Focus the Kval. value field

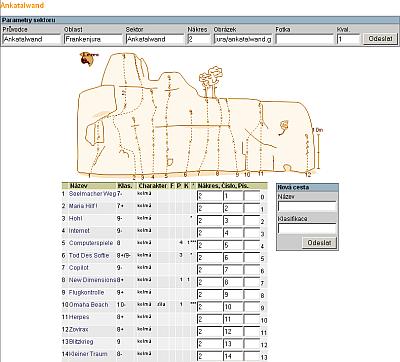[348, 39]
